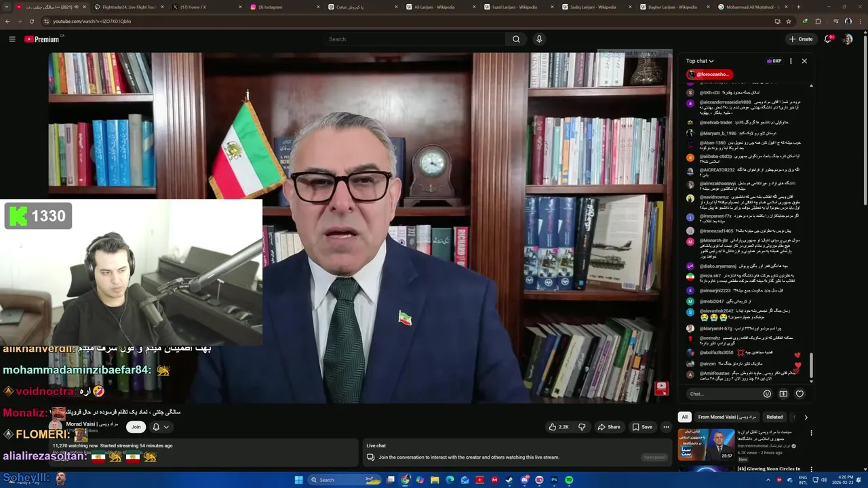Start voice search with microphone icon
The image size is (868, 488).
click(539, 39)
